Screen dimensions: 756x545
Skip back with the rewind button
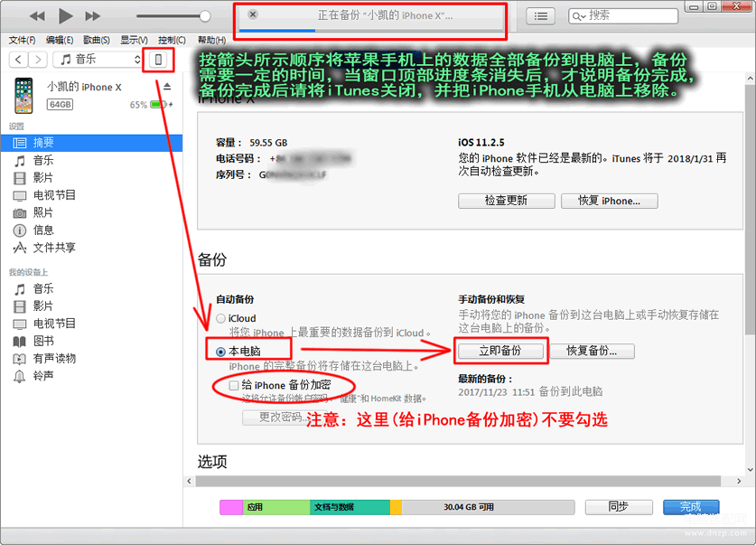(37, 16)
